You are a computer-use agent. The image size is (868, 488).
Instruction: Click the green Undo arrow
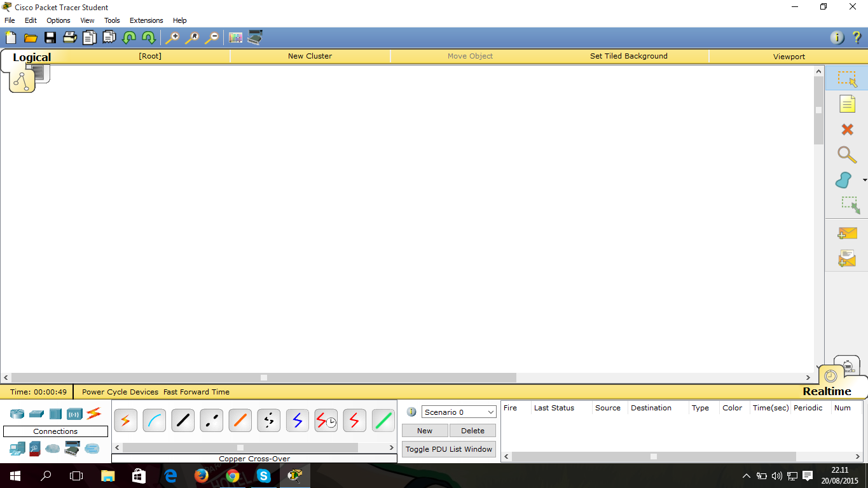coord(128,38)
